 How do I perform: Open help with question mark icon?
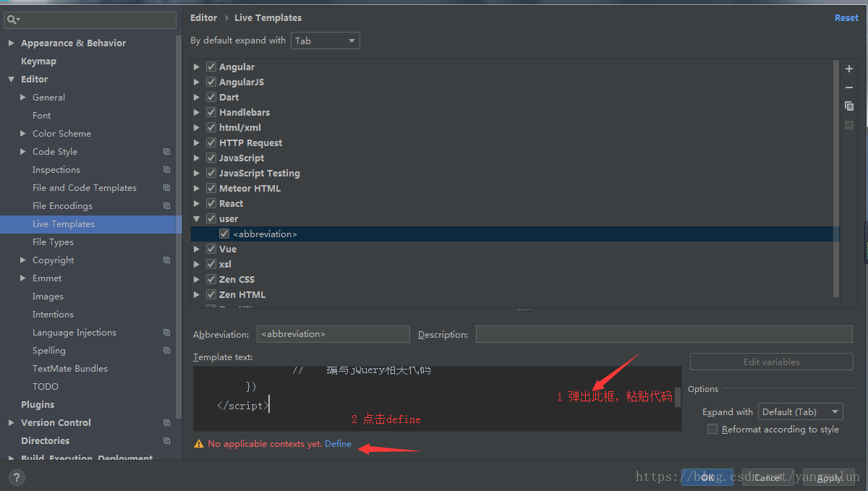point(17,477)
